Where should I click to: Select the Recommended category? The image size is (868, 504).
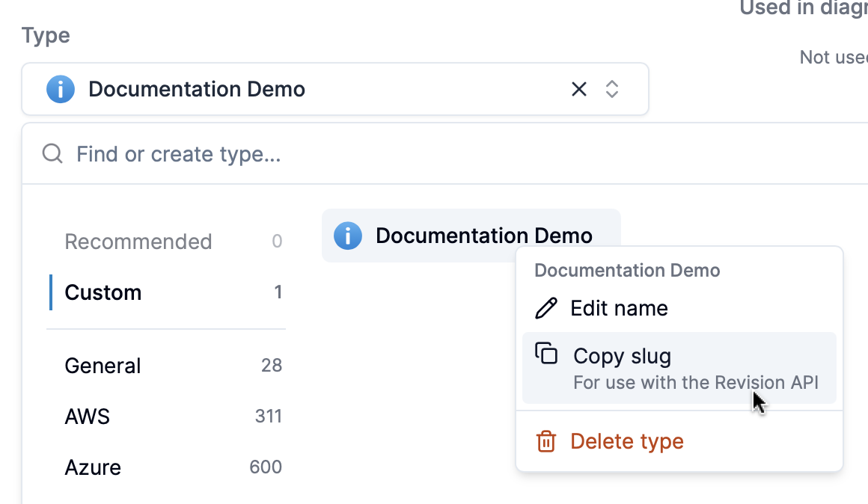click(x=138, y=241)
